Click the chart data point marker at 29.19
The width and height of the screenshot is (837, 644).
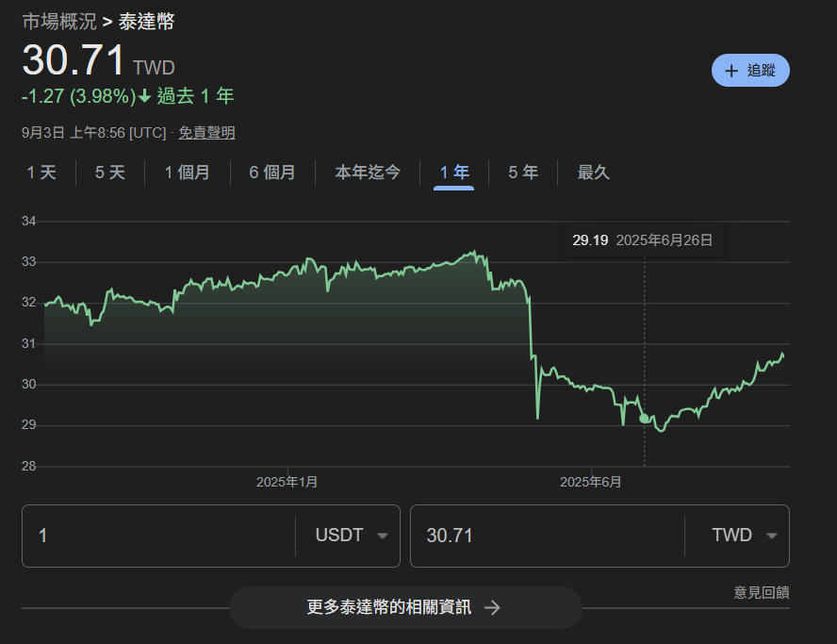pyautogui.click(x=645, y=418)
